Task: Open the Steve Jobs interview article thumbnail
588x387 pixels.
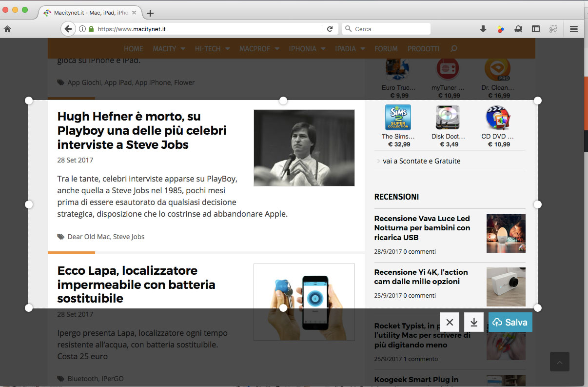Action: click(x=304, y=147)
